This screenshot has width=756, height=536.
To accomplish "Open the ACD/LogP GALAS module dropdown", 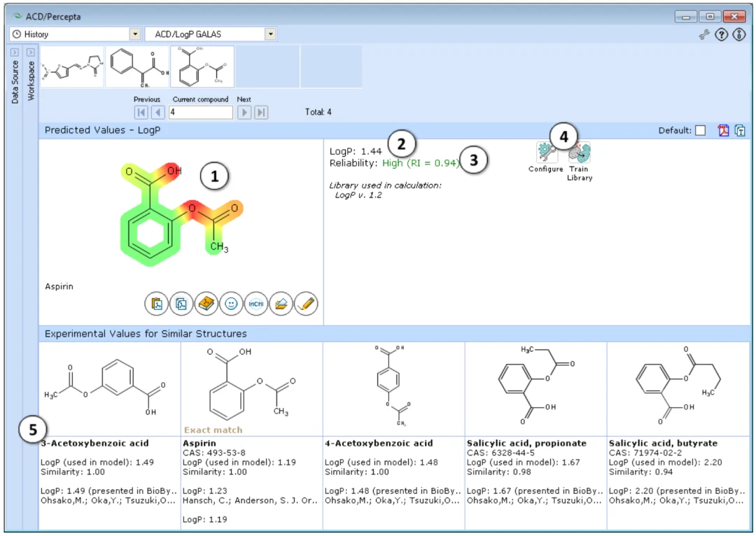I will 270,34.
